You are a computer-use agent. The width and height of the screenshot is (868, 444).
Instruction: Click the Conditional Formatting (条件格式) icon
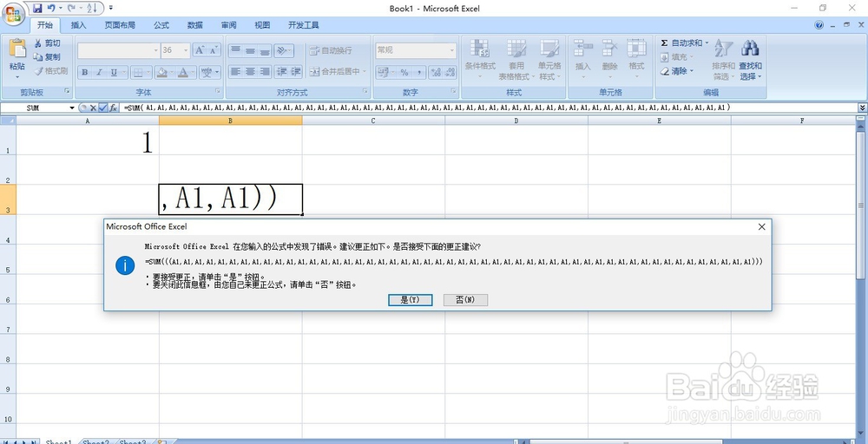[x=480, y=49]
